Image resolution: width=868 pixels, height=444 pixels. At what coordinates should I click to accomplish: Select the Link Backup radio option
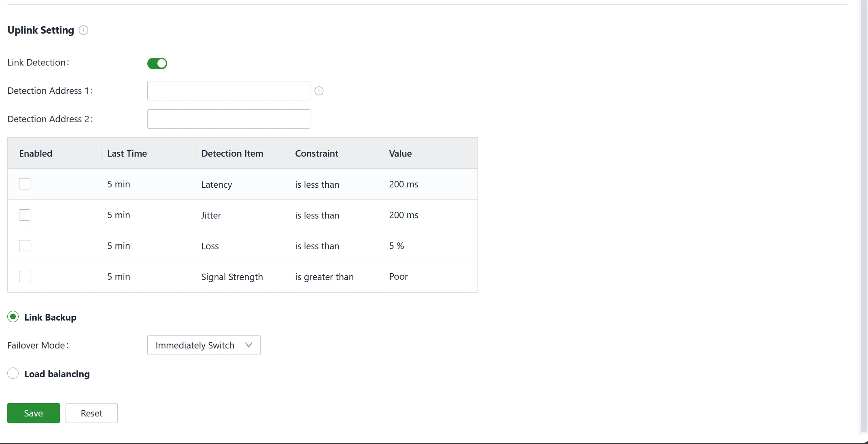click(x=13, y=317)
